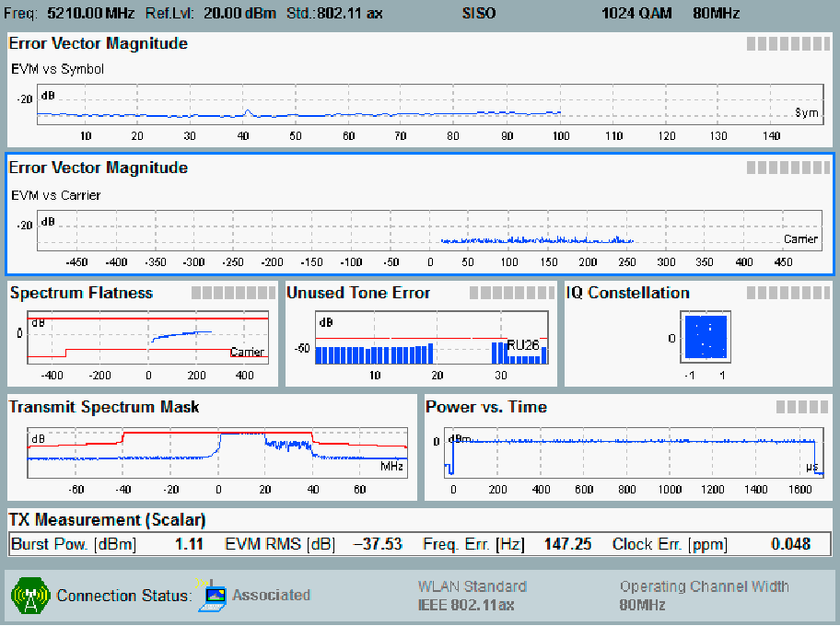Select the EVM vs Carrier graph
Screen dimensions: 840x626
428,230
